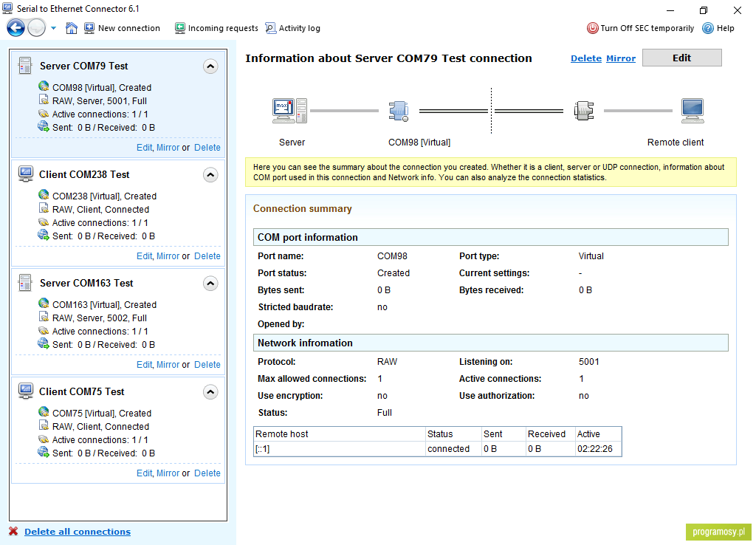
Task: Select the Server COM79 Test server icon
Action: tap(25, 66)
